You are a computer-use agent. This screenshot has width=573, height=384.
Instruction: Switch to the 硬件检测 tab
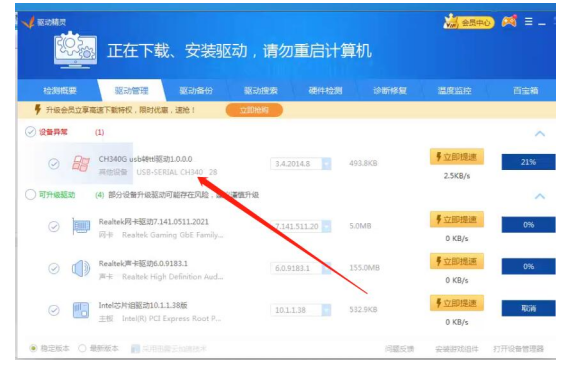[325, 90]
